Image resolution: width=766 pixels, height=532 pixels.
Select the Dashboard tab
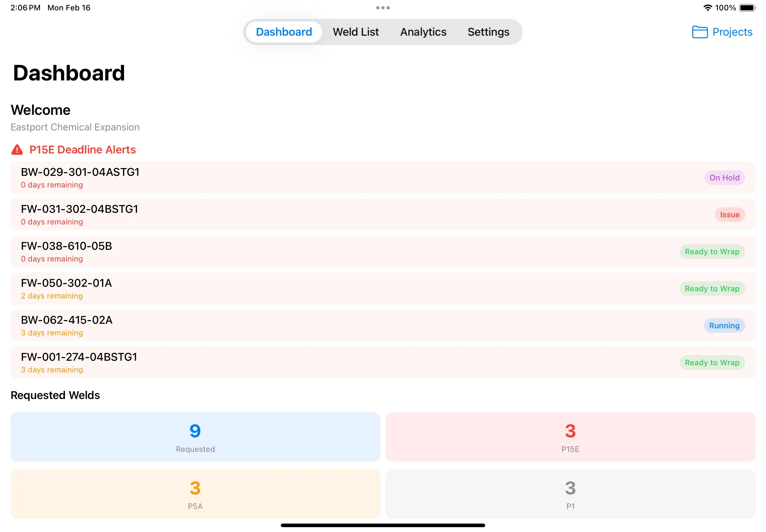283,32
